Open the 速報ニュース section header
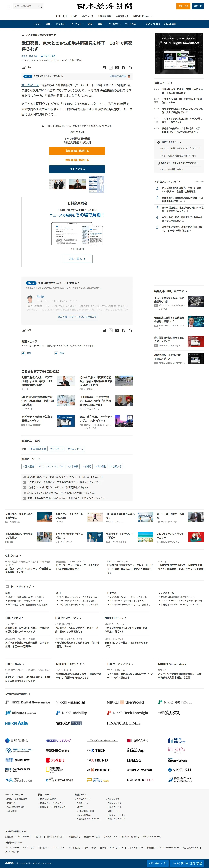This screenshot has width=209, height=868. pyautogui.click(x=163, y=83)
